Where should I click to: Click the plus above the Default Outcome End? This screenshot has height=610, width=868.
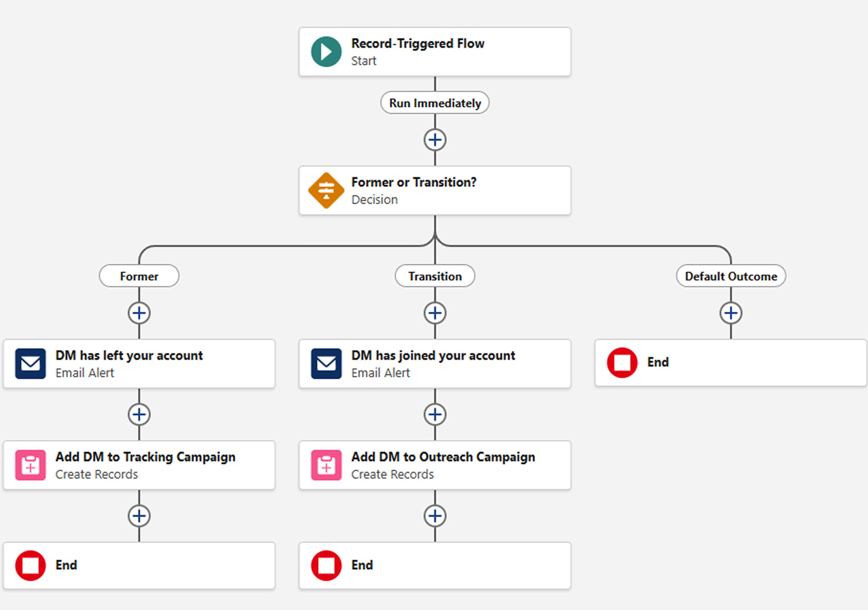tap(731, 313)
